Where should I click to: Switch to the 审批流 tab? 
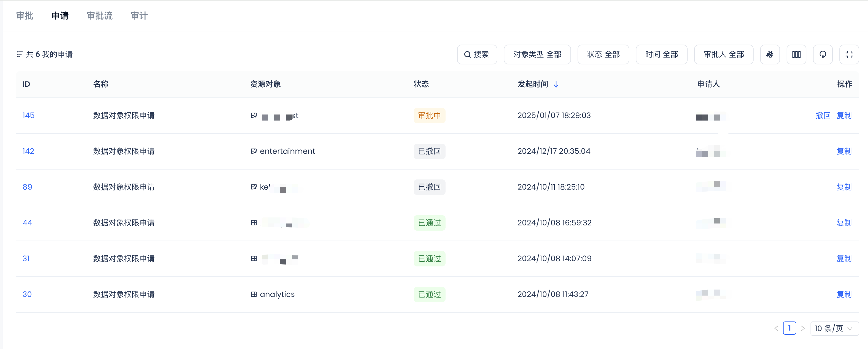[x=99, y=15]
